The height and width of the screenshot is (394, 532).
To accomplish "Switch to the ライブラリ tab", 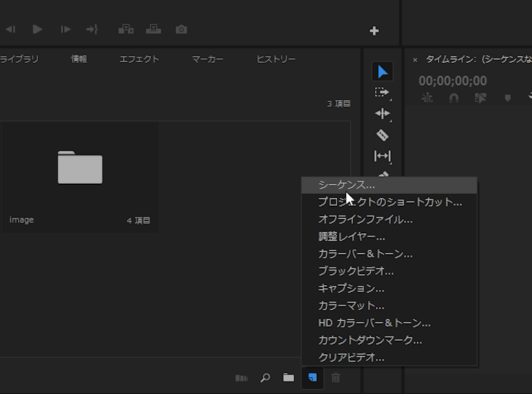I will tap(19, 59).
